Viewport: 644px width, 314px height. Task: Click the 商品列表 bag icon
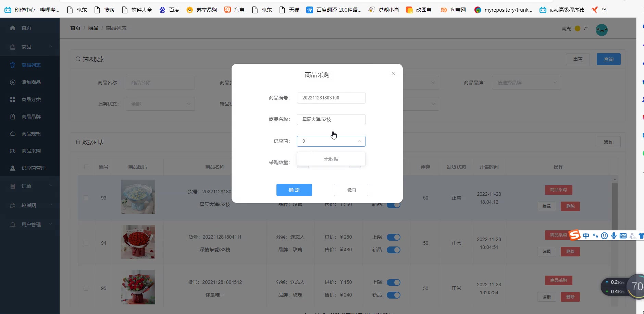(13, 65)
